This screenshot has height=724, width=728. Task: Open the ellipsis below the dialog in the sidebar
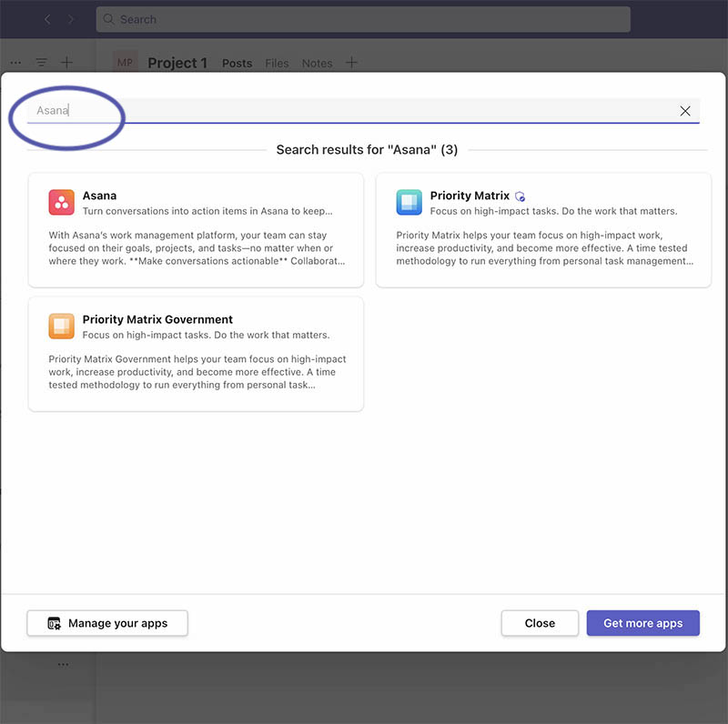[x=63, y=665]
